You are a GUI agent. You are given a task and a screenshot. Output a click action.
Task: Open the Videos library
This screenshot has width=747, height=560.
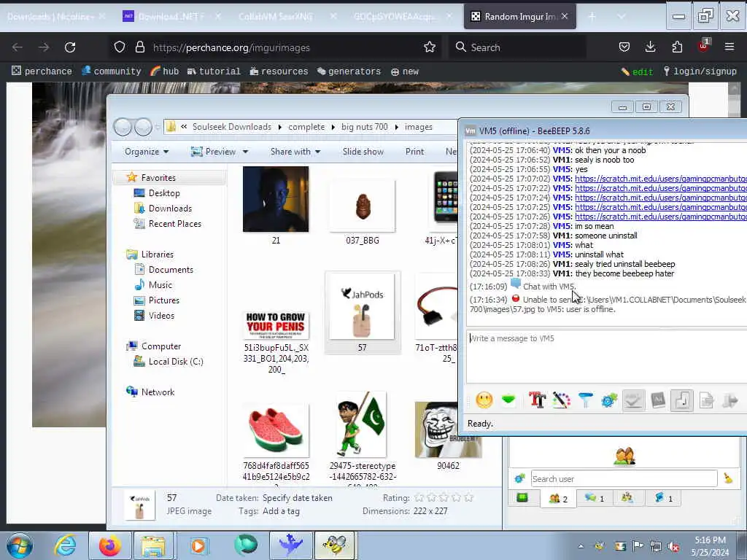[x=161, y=315]
